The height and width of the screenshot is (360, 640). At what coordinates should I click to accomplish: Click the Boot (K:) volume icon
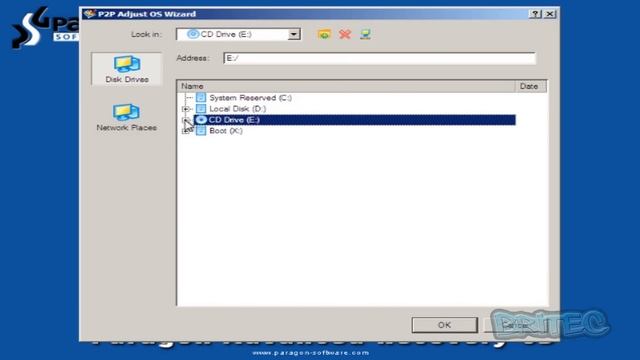[201, 131]
